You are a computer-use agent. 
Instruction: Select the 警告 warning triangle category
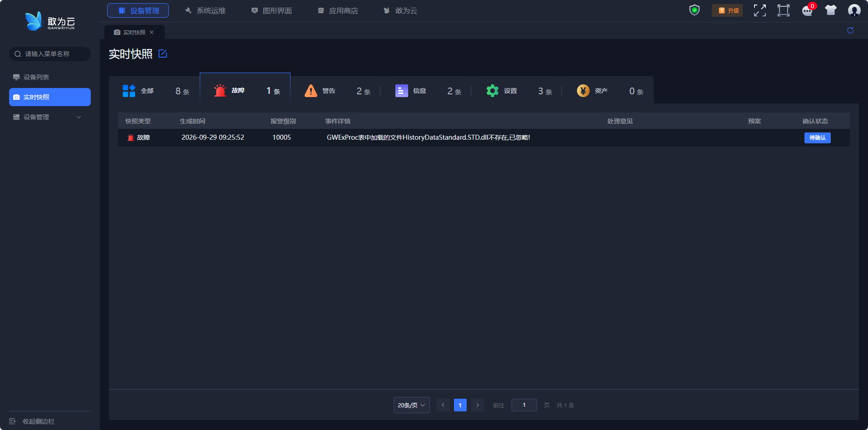pos(311,91)
